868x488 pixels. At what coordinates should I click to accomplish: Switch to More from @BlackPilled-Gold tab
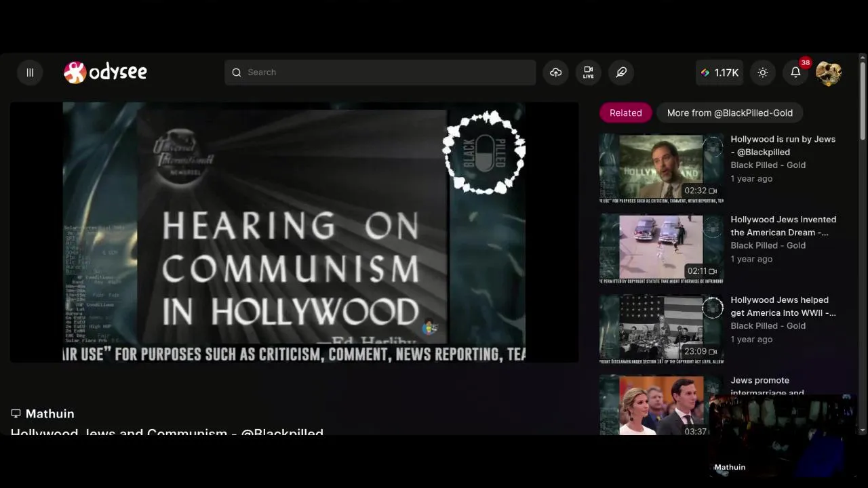tap(730, 113)
